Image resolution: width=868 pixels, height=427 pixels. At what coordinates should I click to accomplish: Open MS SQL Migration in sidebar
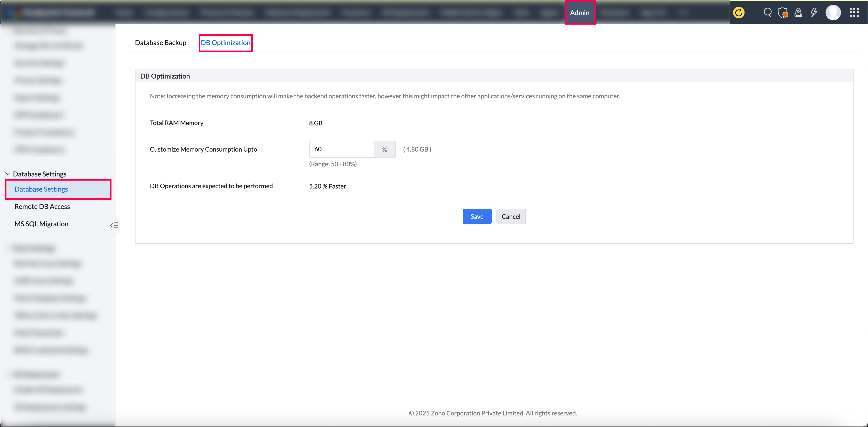coord(41,224)
